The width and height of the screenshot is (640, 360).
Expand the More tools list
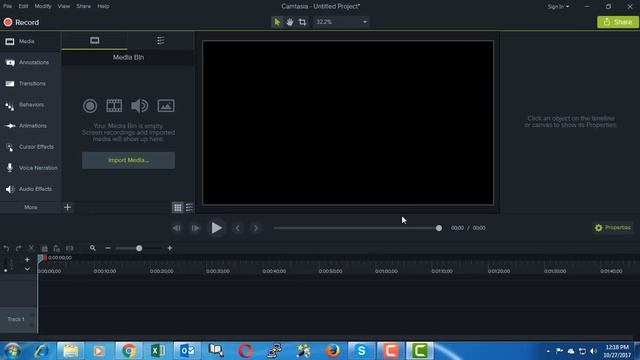[31, 207]
